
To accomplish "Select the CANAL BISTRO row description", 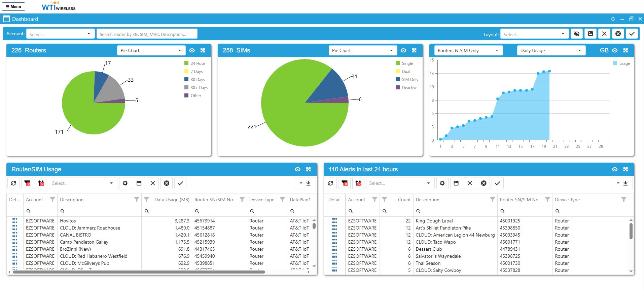I will 75,235.
